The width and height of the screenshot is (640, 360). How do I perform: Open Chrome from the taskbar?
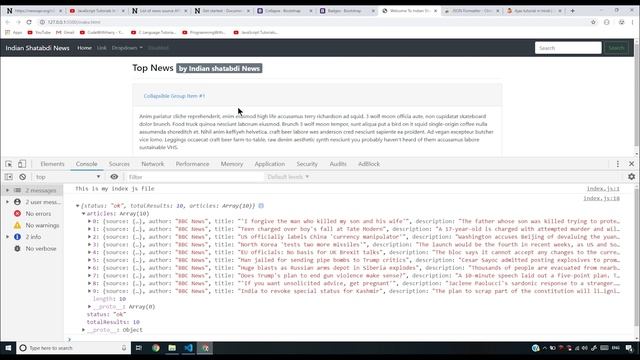(156, 348)
